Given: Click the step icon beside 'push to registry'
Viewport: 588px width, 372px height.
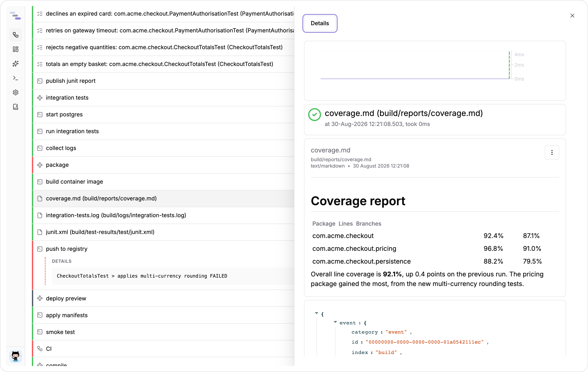Looking at the screenshot, I should (x=40, y=249).
